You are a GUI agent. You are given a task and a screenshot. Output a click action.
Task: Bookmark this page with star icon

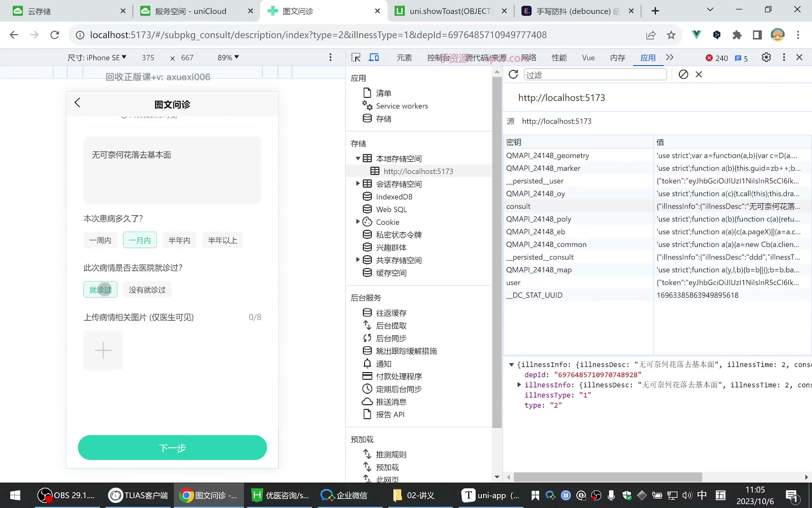tap(671, 35)
